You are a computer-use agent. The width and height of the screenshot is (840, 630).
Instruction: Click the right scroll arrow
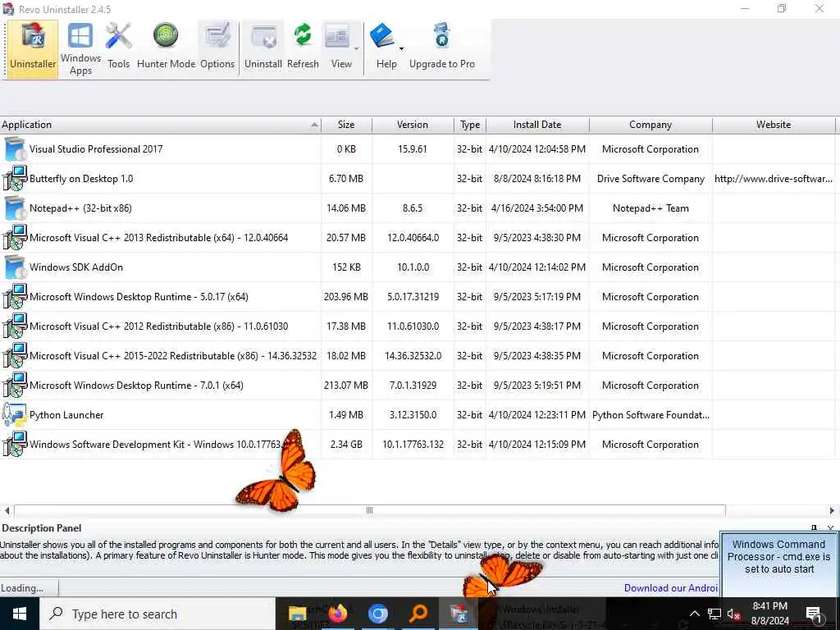pos(832,510)
